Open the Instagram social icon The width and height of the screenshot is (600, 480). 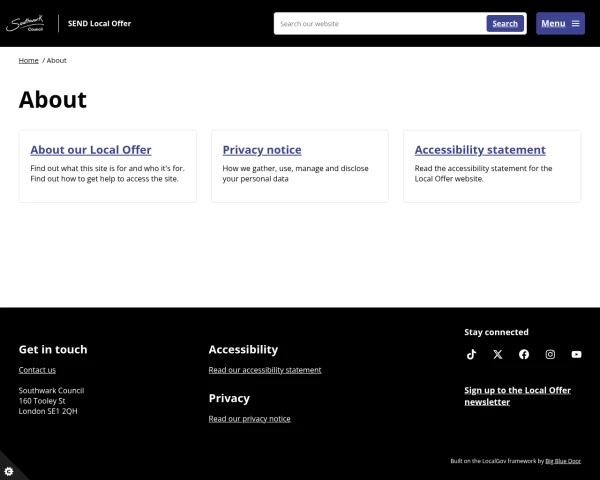click(x=550, y=354)
